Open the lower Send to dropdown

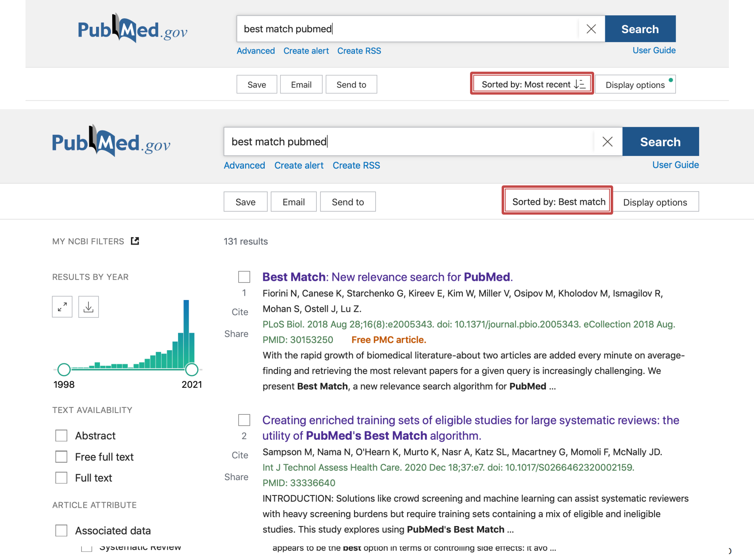point(348,202)
